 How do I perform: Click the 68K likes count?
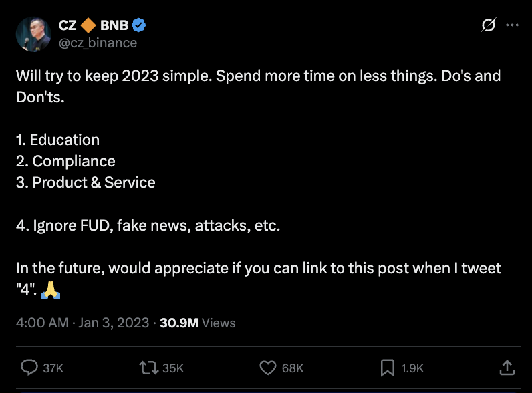coord(293,368)
